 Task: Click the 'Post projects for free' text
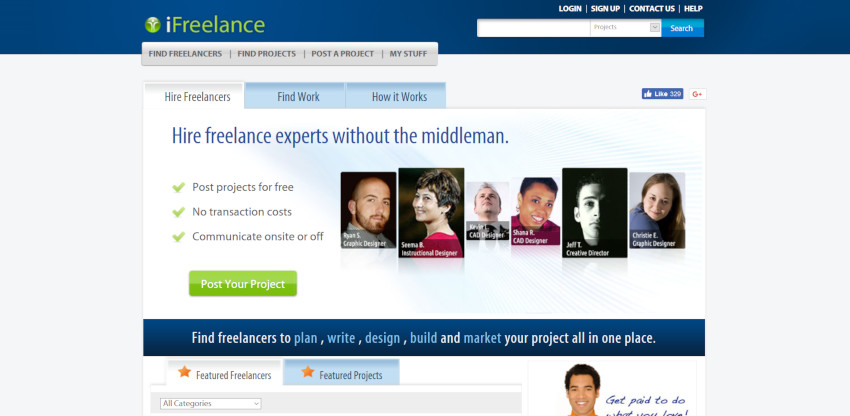point(243,187)
